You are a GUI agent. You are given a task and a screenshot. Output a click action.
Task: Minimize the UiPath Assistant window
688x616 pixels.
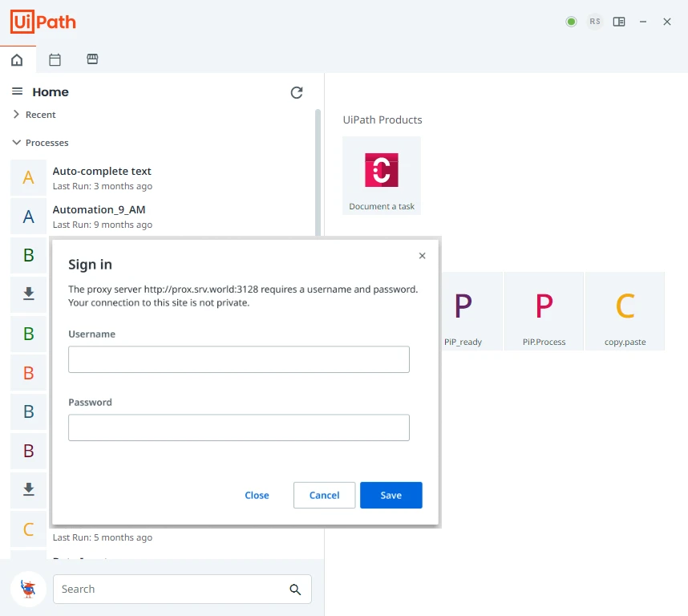click(643, 22)
